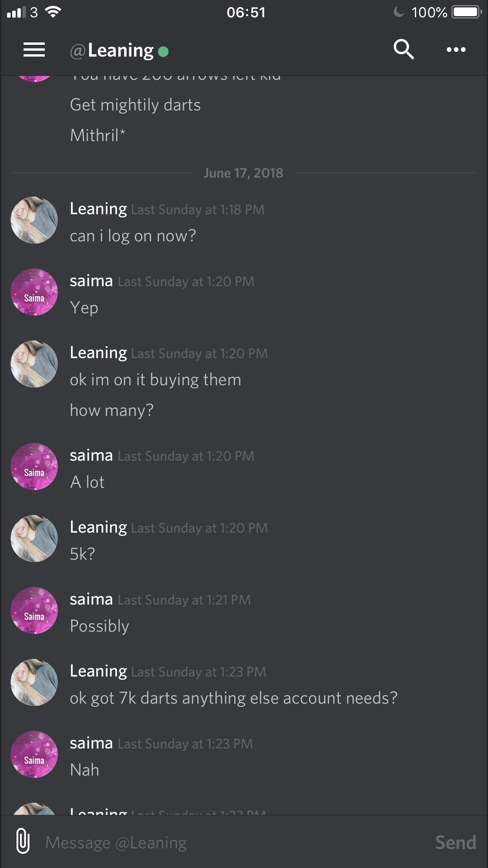Select the "ok got 7k darts" message
This screenshot has width=488, height=868.
coord(233,698)
